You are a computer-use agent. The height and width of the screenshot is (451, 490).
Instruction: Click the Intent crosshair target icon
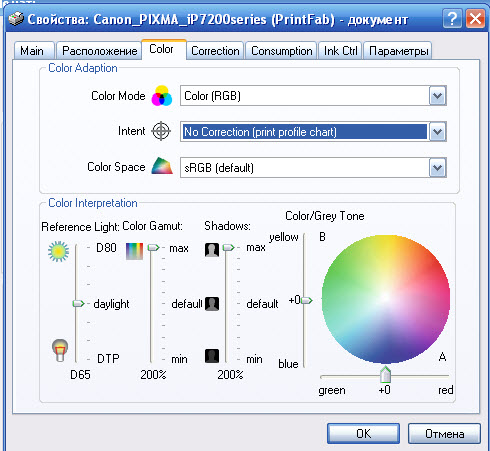[x=161, y=131]
